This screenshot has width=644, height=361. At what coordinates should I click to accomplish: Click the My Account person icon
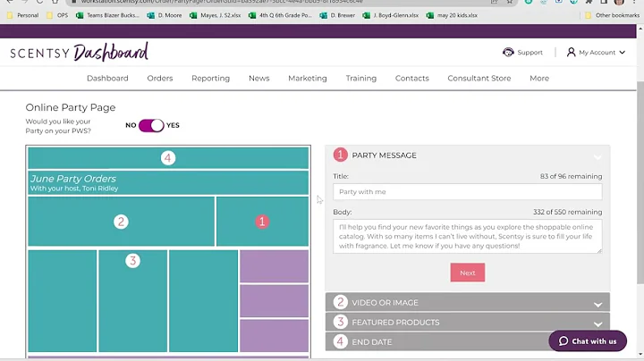pos(571,52)
